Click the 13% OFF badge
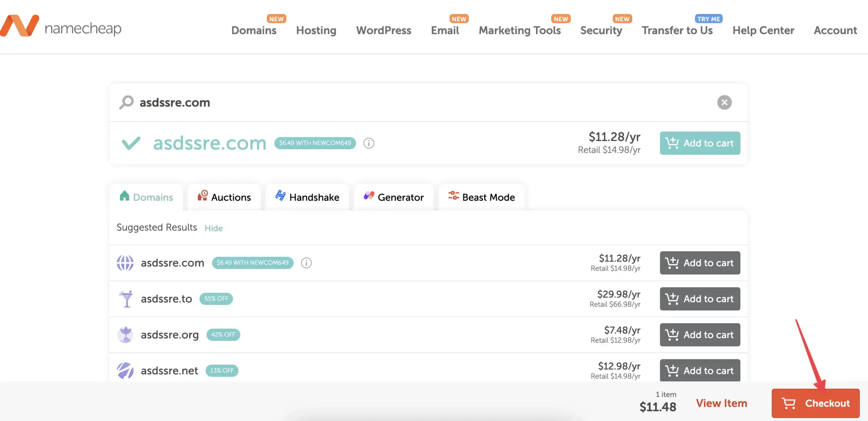The width and height of the screenshot is (868, 421). pos(222,370)
